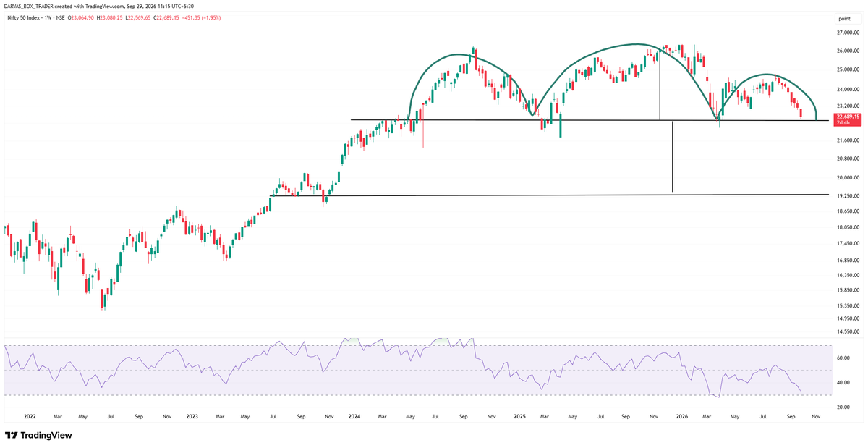Click the RSI 40.00 axis label
The height and width of the screenshot is (448, 868).
[x=843, y=383]
